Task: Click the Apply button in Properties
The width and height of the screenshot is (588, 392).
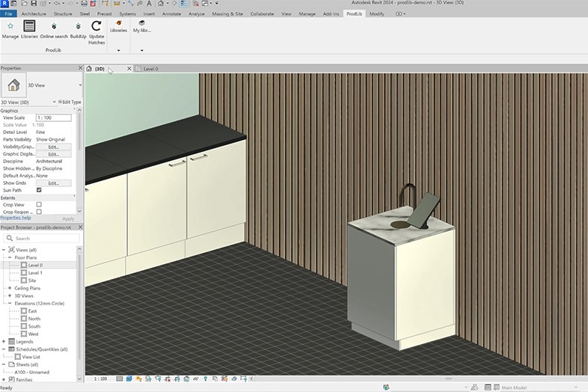Action: [68, 218]
